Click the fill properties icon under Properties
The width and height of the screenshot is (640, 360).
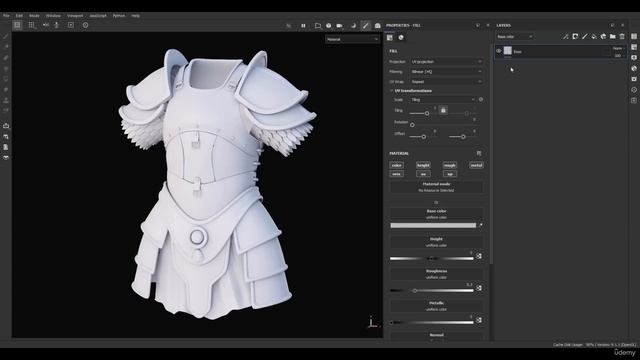pos(390,38)
